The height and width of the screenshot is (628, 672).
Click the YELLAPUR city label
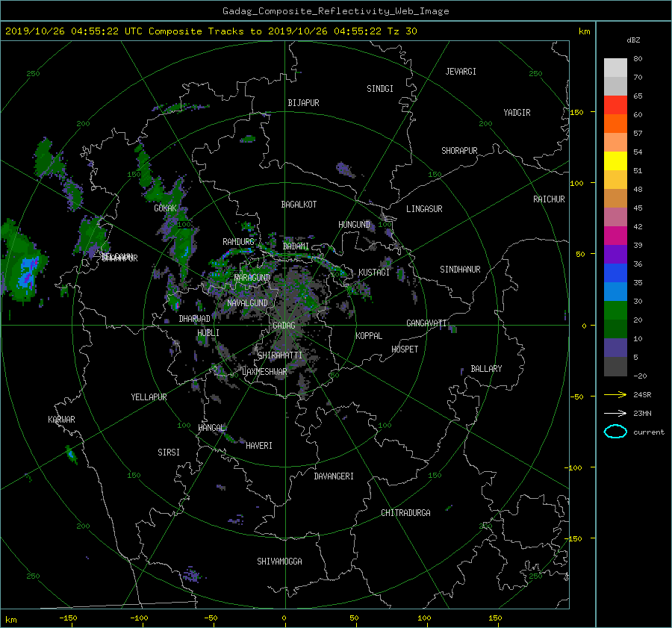pyautogui.click(x=149, y=397)
